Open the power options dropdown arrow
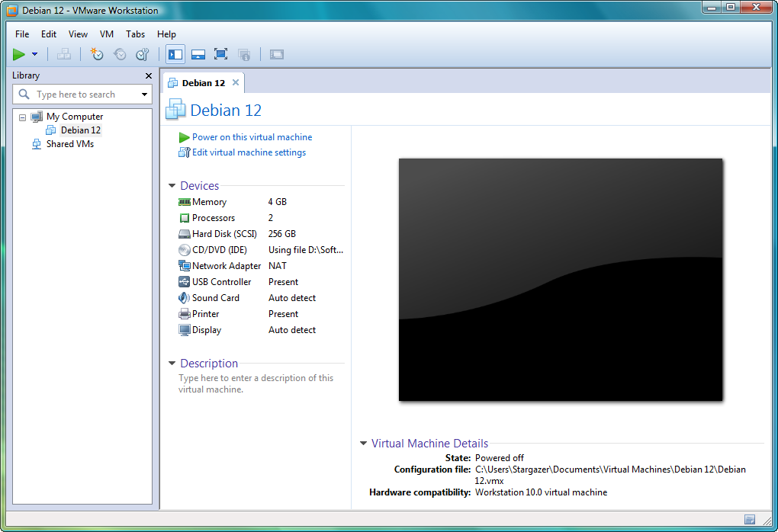 (x=34, y=54)
